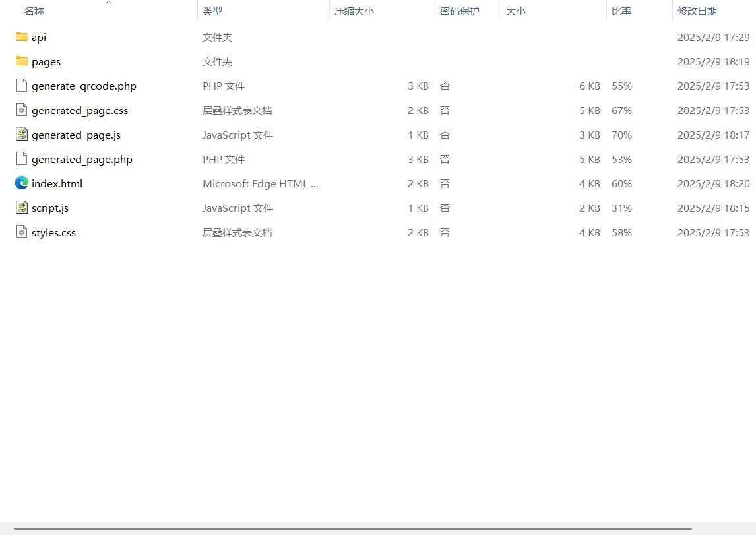This screenshot has width=756, height=535.
Task: Click the stylesheet icon for generated_page.css
Action: pos(21,110)
